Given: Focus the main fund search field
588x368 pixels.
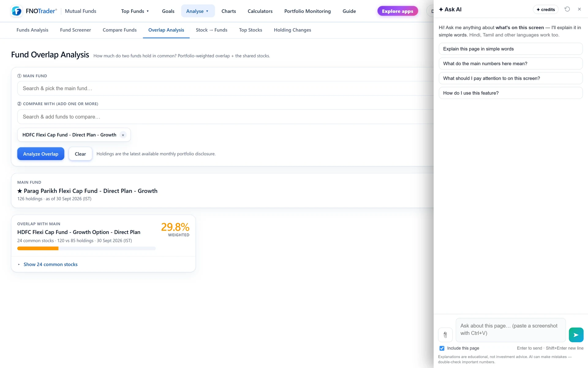Looking at the screenshot, I should (225, 88).
